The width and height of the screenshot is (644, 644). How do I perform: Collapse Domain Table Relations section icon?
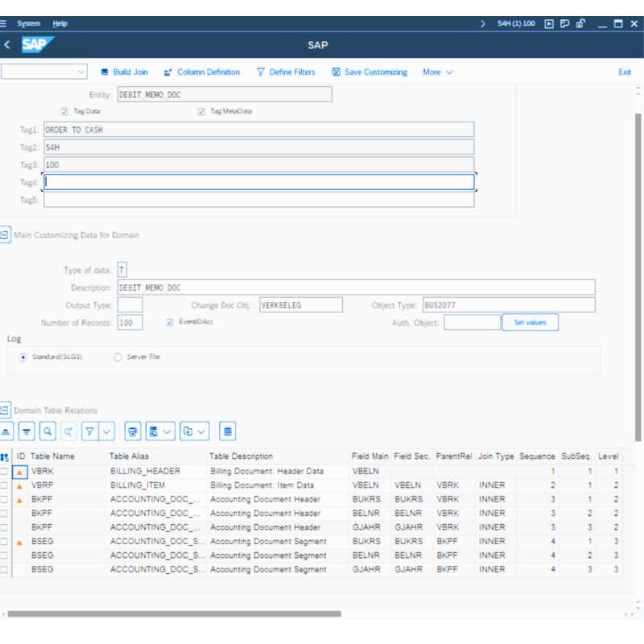click(x=4, y=411)
